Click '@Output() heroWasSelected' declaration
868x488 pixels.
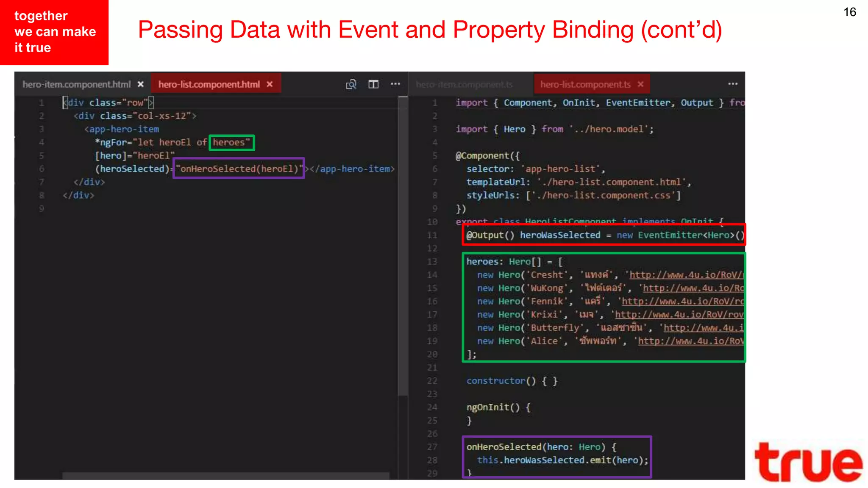pyautogui.click(x=533, y=235)
